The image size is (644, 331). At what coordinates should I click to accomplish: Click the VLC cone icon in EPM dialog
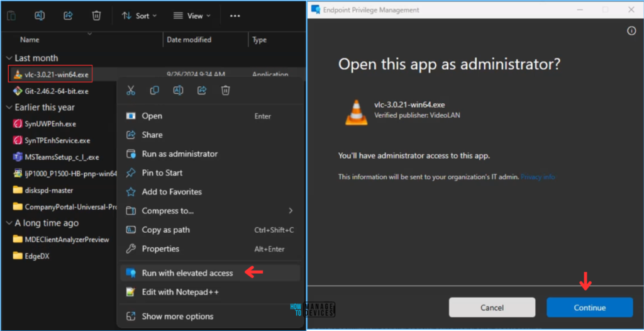(x=357, y=112)
